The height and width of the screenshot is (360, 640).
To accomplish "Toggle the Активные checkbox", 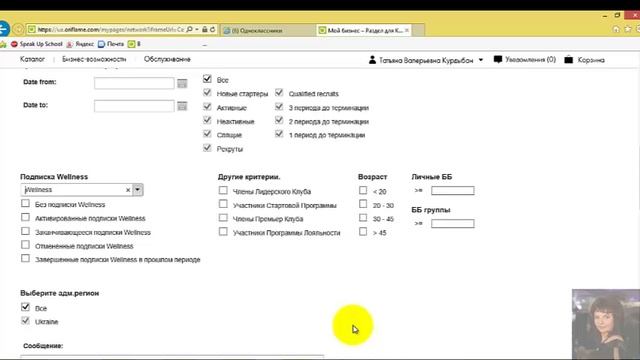I will pyautogui.click(x=207, y=107).
